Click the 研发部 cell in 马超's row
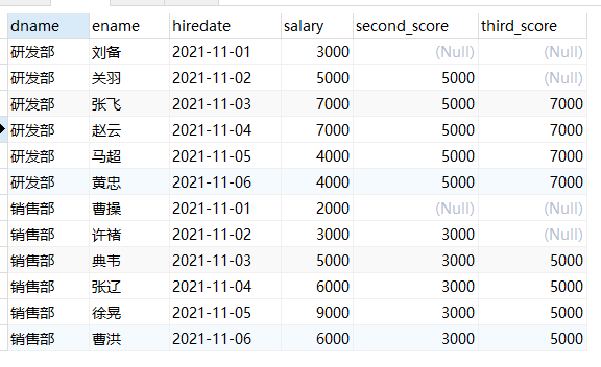This screenshot has height=367, width=601. [48, 156]
